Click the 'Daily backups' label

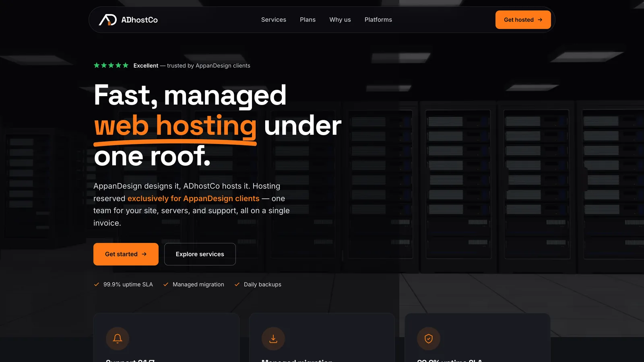(262, 284)
